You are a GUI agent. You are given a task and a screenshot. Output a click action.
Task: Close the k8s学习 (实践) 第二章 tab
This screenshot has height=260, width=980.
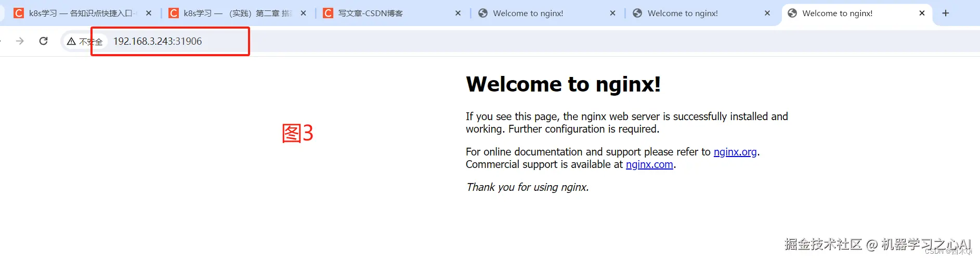[304, 13]
